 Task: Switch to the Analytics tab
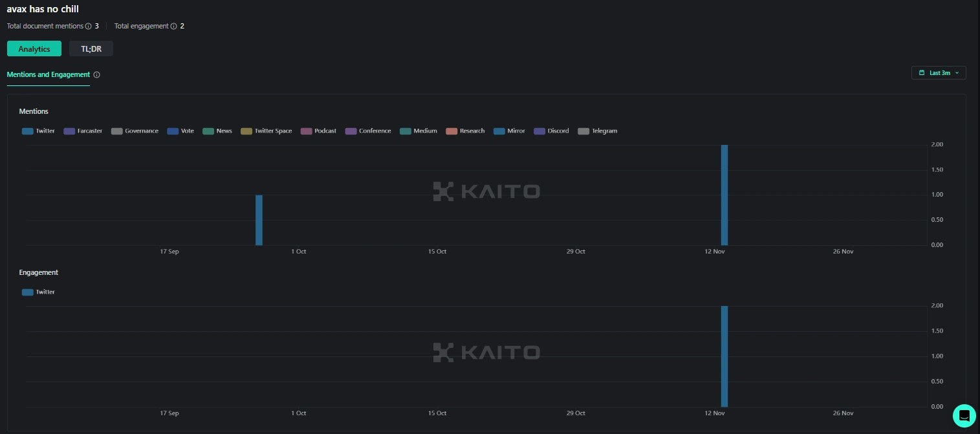click(x=34, y=49)
